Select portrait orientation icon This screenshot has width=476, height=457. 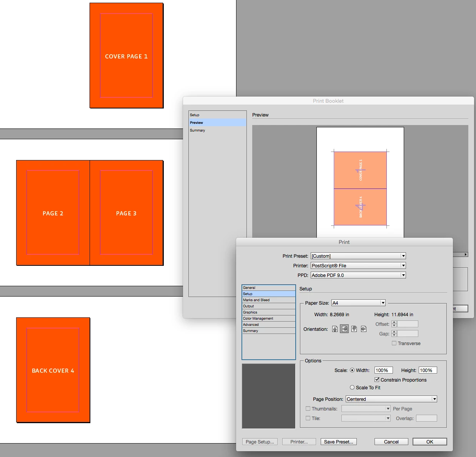pos(335,329)
